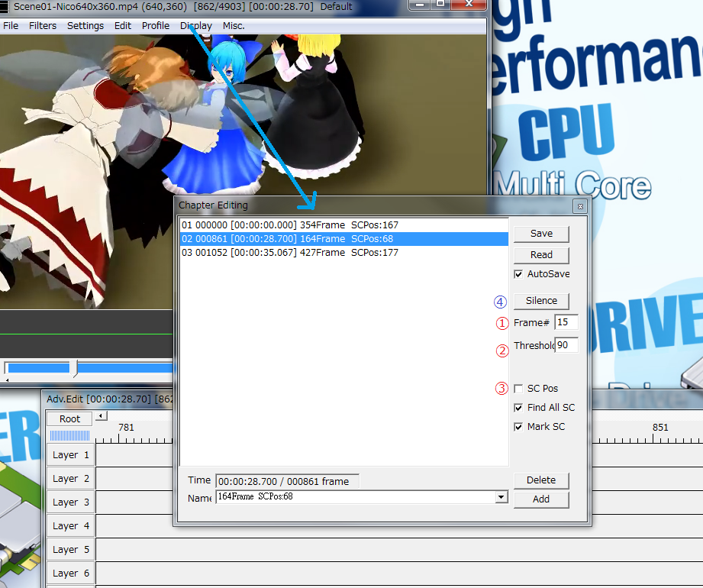
Task: Open the Misc. menu
Action: point(234,25)
